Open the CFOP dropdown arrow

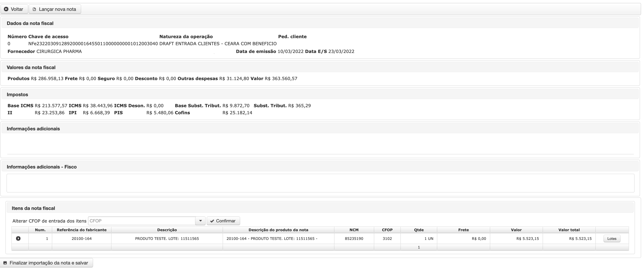(x=200, y=221)
